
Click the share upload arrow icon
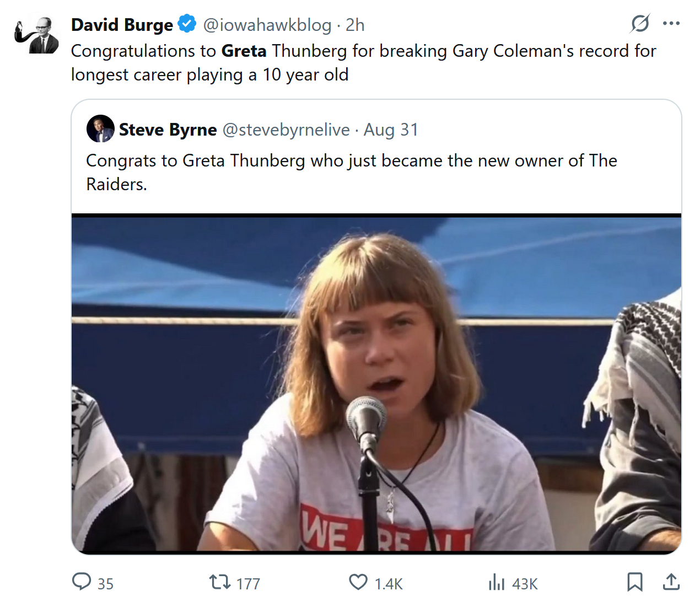tap(671, 582)
